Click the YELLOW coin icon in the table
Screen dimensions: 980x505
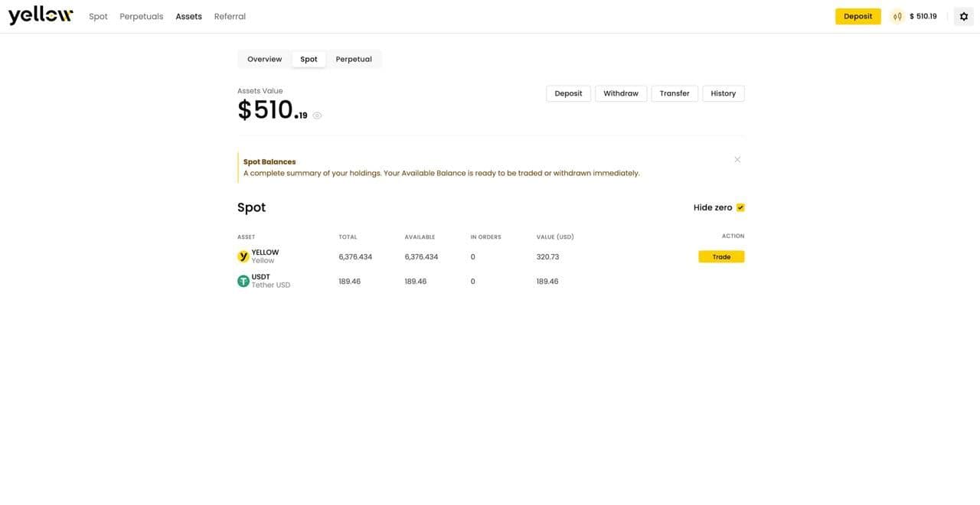(243, 256)
